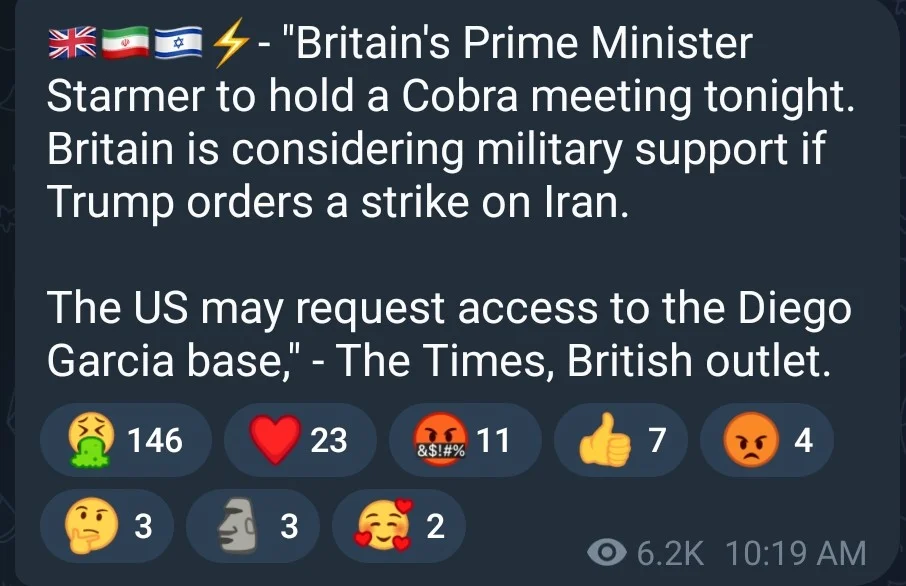
Task: Click the eye views icon
Action: pyautogui.click(x=607, y=552)
